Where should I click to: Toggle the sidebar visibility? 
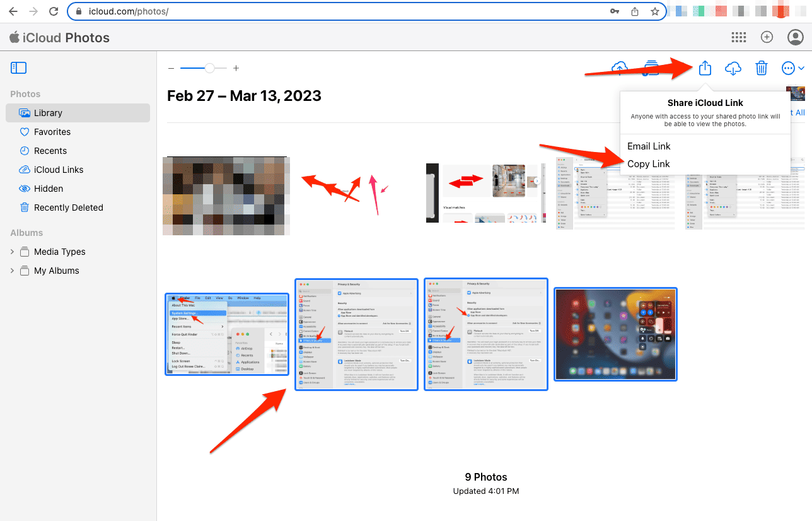click(x=19, y=68)
